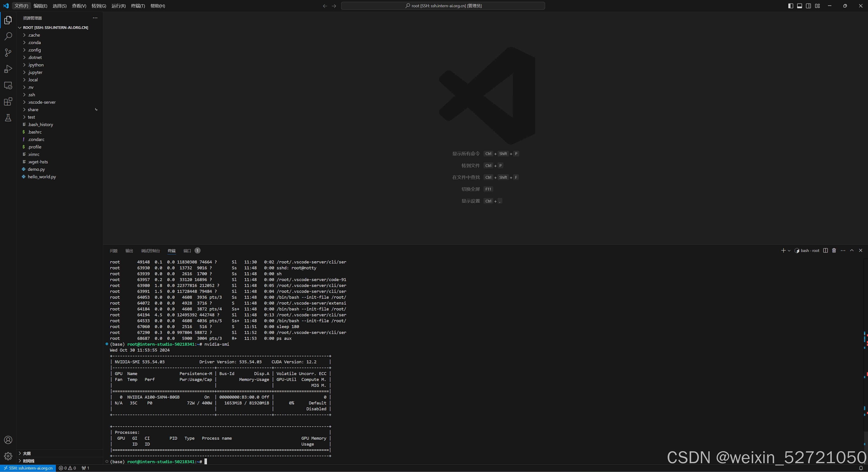Screen dimensions: 868x472
Task: Open the Extensions view
Action: [8, 102]
